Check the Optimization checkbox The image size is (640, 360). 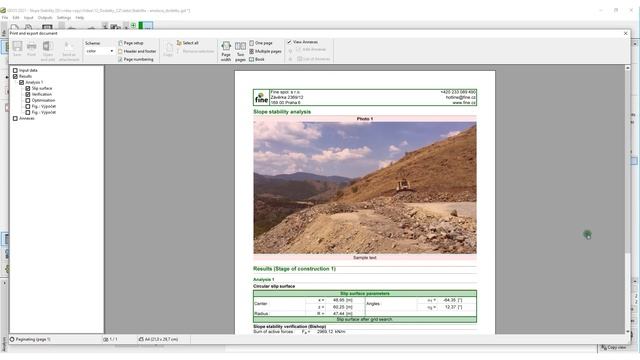point(28,100)
